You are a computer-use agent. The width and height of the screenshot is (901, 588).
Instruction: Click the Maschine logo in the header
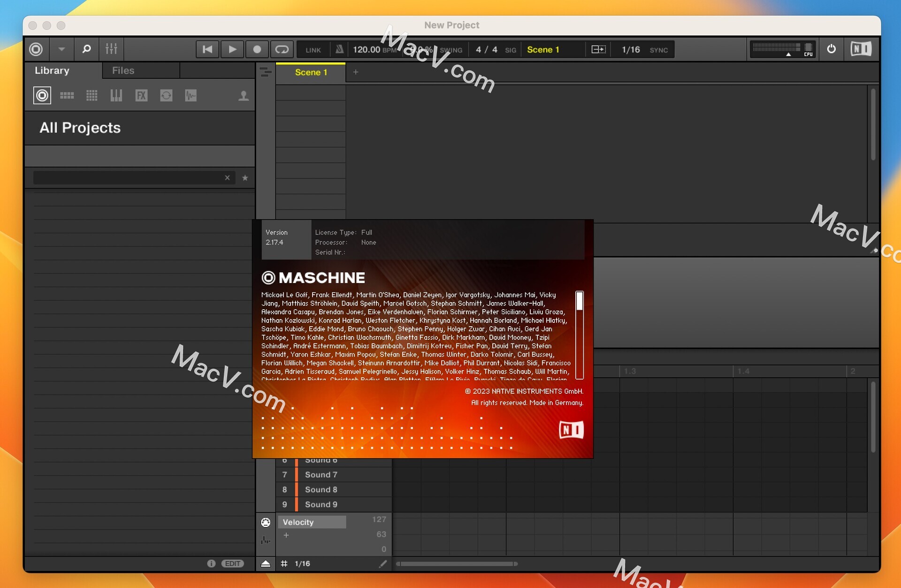(36, 49)
